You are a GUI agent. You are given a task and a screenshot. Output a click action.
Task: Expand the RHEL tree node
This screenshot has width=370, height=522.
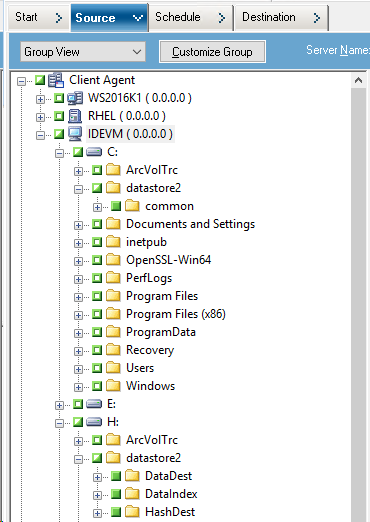(40, 117)
